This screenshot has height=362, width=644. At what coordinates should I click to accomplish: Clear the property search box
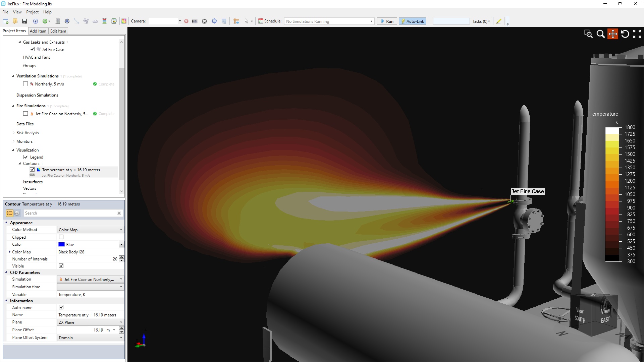[119, 213]
